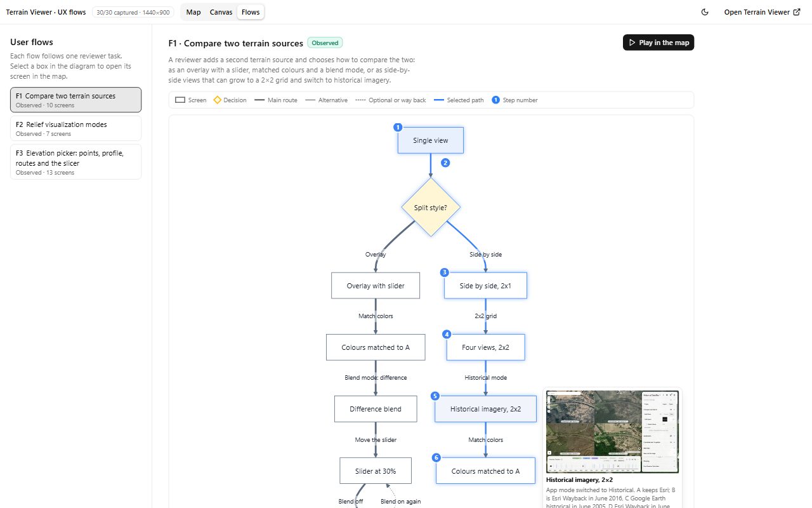Viewport: 812px width, 508px height.
Task: Click the Terrain Viewer · UX flows title
Action: [46, 12]
